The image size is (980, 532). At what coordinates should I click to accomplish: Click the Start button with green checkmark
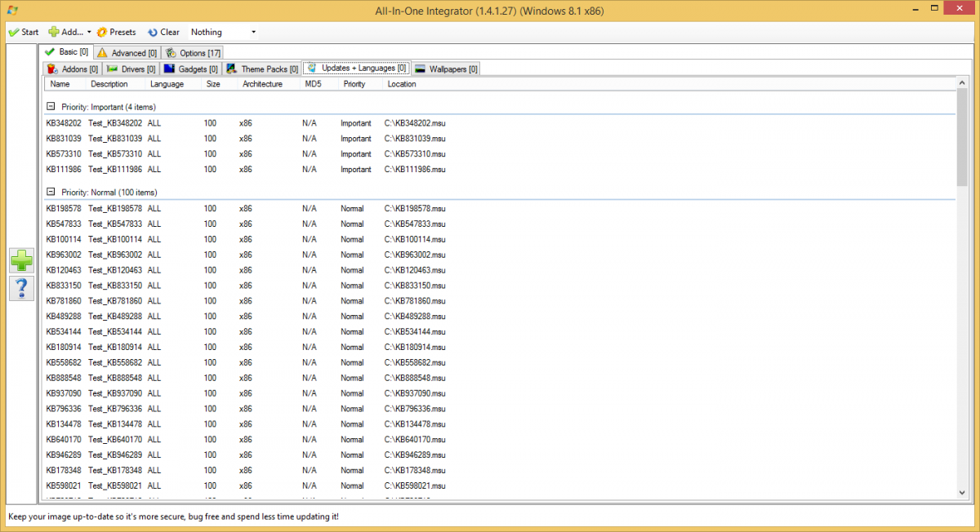24,32
